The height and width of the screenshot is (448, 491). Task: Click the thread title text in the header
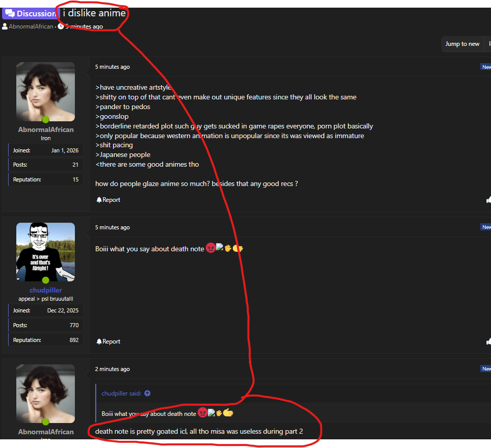pos(94,13)
